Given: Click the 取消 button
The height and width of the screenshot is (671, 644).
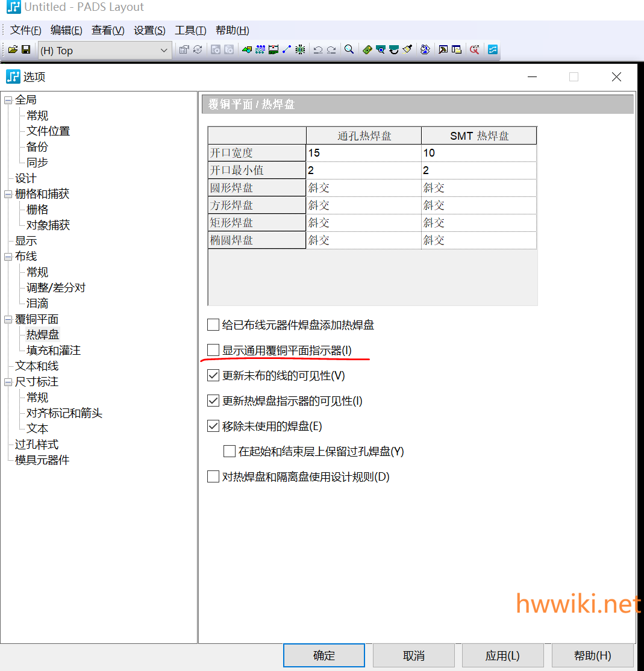Looking at the screenshot, I should (414, 655).
